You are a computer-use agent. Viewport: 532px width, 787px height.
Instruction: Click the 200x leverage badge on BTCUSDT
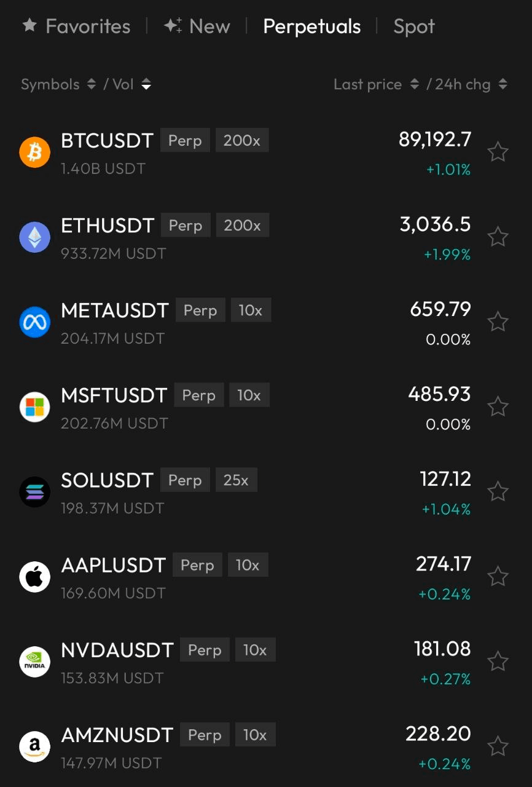click(x=242, y=140)
